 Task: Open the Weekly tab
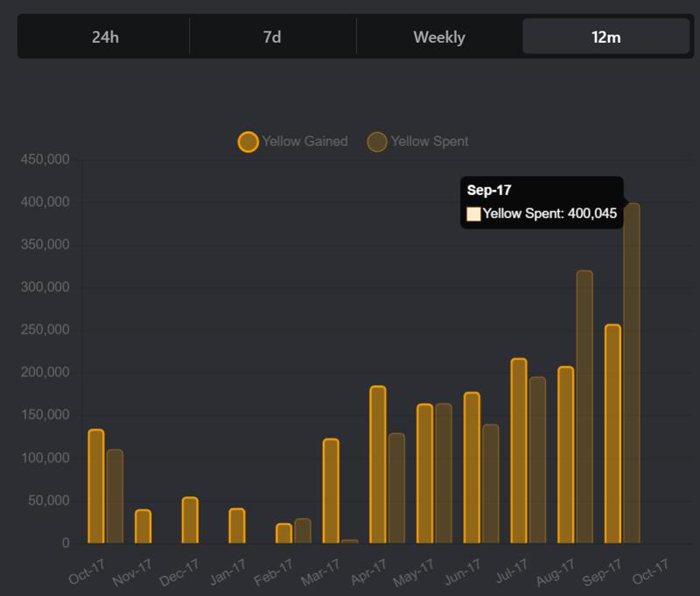439,38
